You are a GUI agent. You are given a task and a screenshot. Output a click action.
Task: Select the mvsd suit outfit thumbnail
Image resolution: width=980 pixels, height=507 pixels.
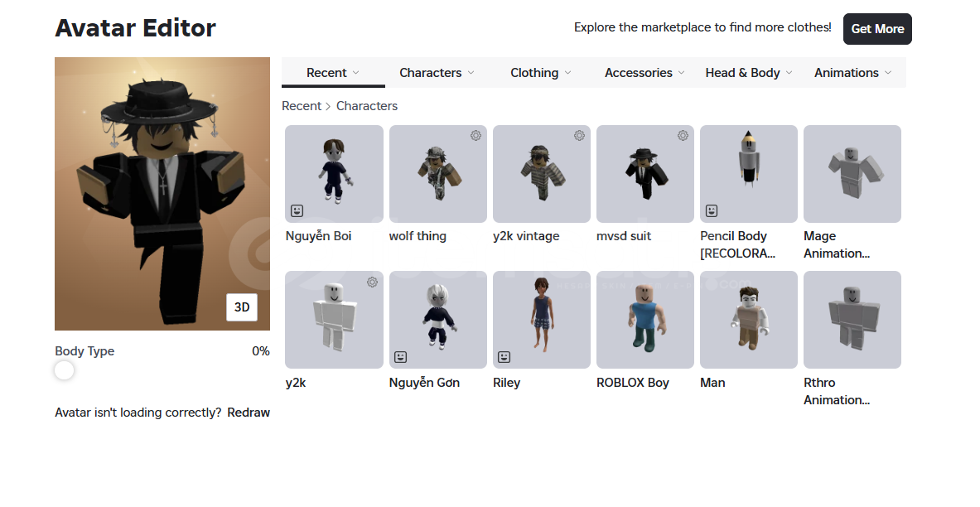645,174
